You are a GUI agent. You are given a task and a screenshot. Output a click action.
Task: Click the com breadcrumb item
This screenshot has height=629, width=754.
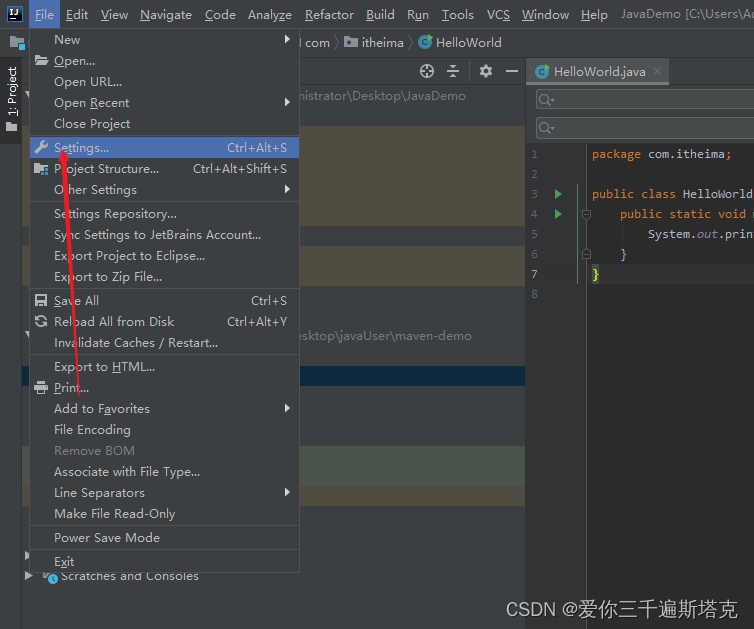317,43
